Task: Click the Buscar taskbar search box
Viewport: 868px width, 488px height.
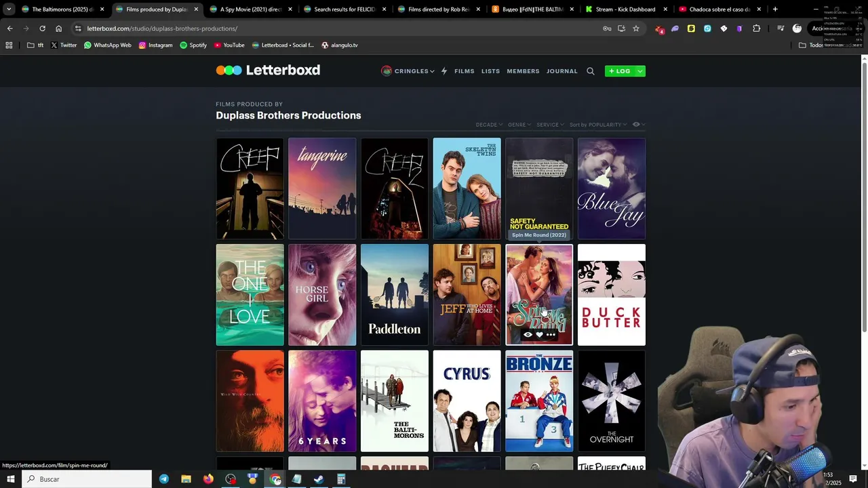Action: 87,479
